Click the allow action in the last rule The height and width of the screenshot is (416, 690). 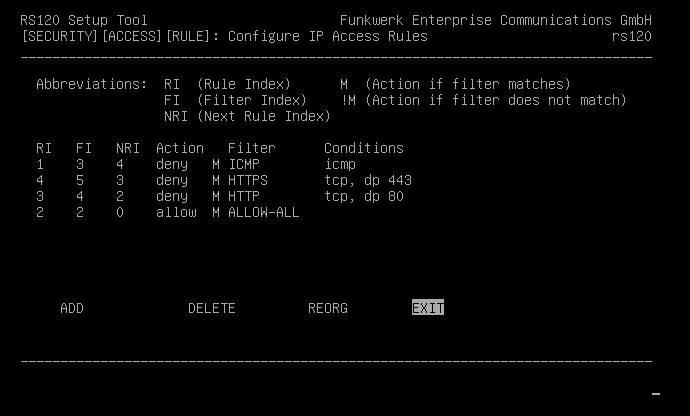176,212
